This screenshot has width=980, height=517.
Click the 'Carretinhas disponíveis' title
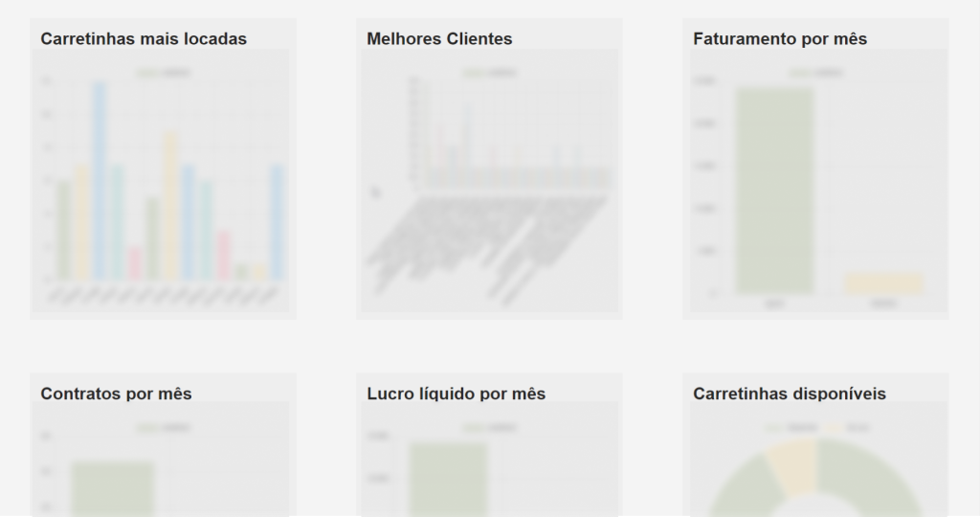coord(790,393)
